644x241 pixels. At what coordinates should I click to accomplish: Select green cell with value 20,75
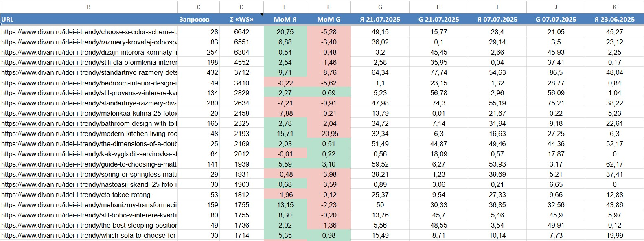pyautogui.click(x=285, y=32)
